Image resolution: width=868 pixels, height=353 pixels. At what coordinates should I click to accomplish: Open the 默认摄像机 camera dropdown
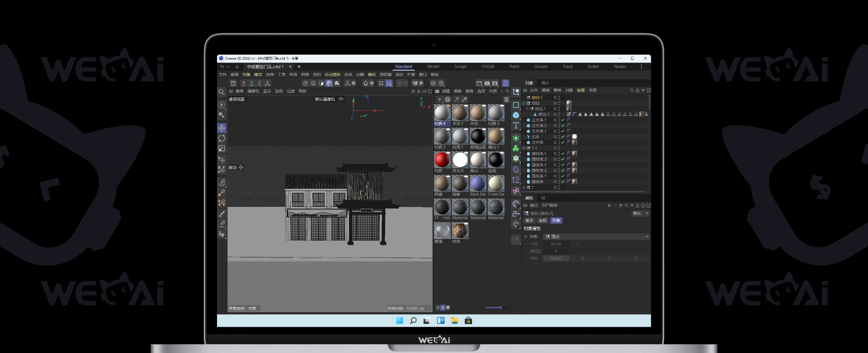point(329,99)
